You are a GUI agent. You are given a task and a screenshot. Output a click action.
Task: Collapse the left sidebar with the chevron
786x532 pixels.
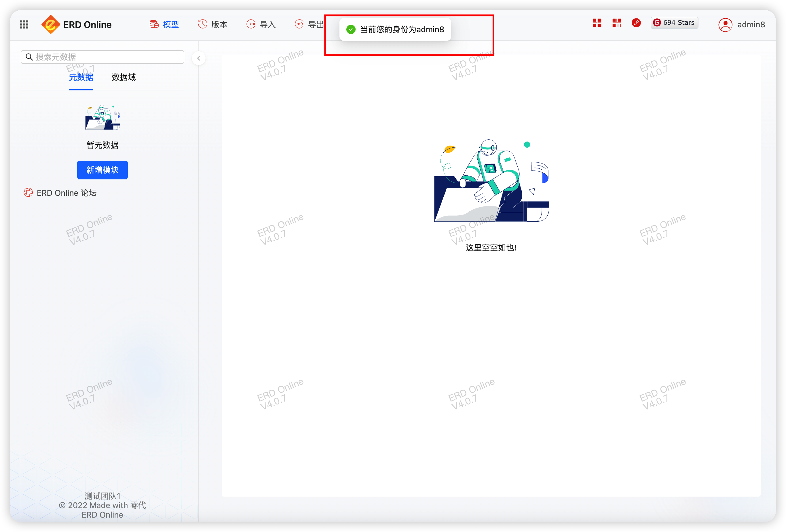click(x=199, y=58)
